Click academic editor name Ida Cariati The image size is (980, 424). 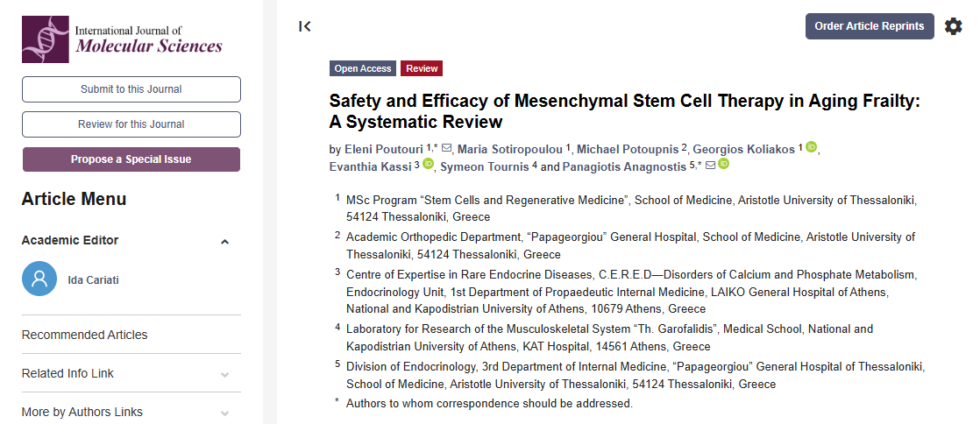[x=93, y=279]
